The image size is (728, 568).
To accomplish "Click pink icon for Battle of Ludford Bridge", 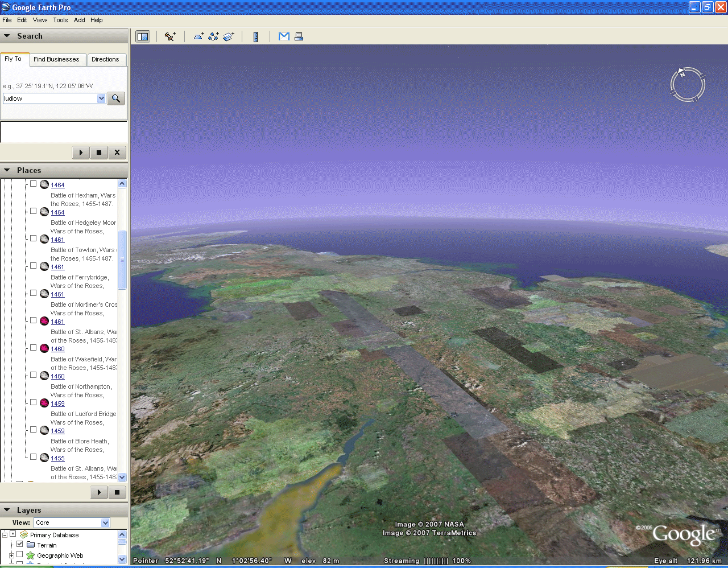I will click(44, 403).
